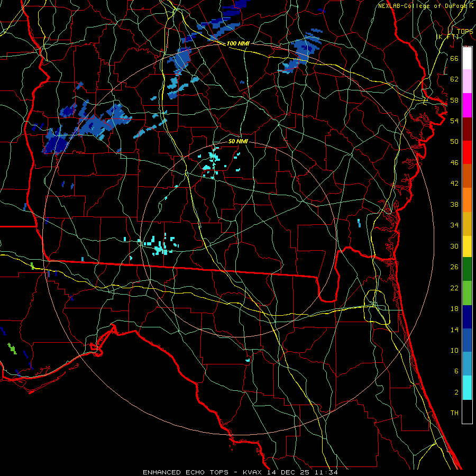This screenshot has width=476, height=476.
Task: Click the "100 NMI" range ring label
Action: 238,43
